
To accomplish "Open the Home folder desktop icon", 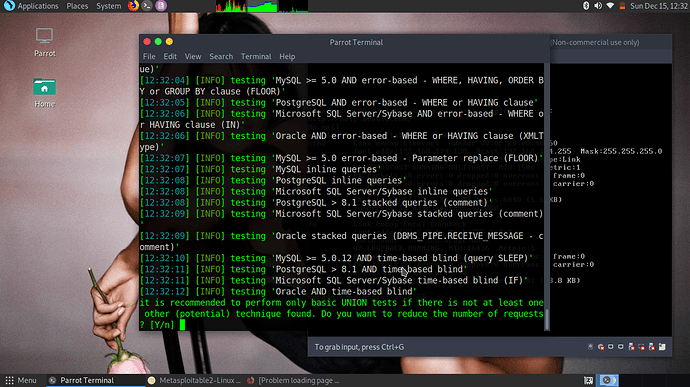I will 44,93.
